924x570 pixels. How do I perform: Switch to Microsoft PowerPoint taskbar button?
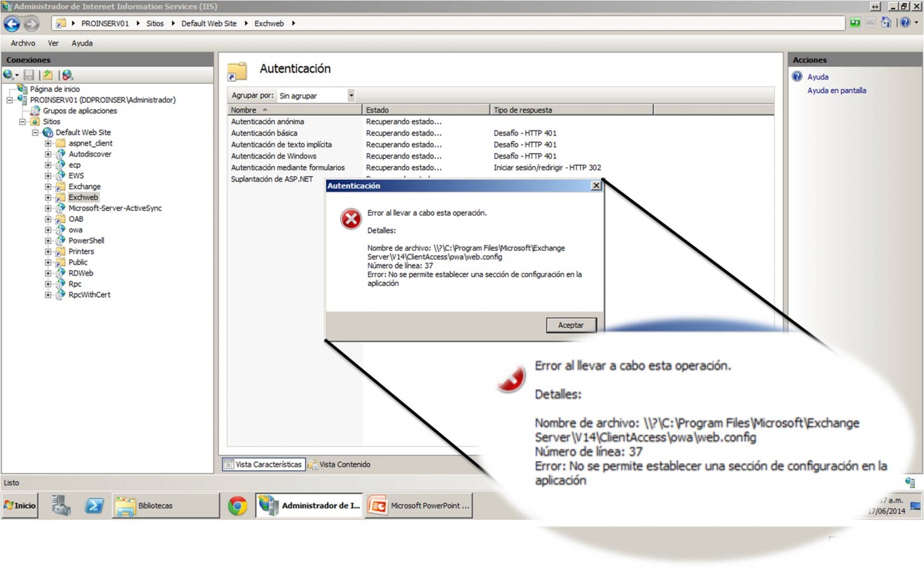click(419, 506)
